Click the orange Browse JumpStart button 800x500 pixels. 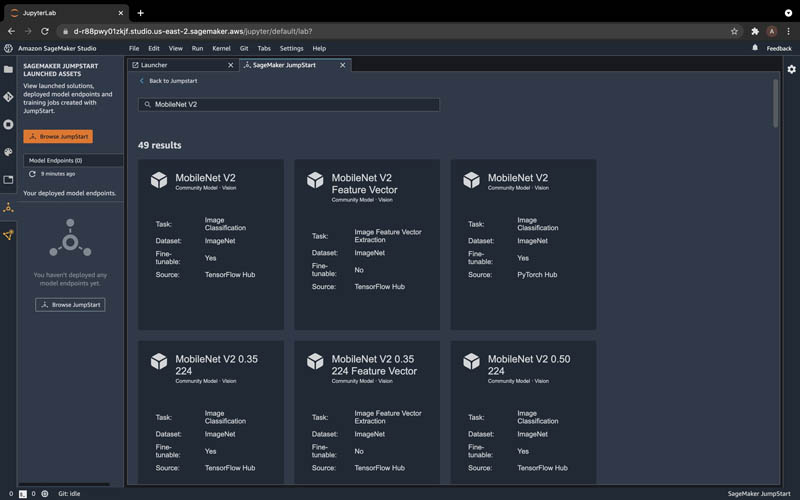[x=58, y=136]
